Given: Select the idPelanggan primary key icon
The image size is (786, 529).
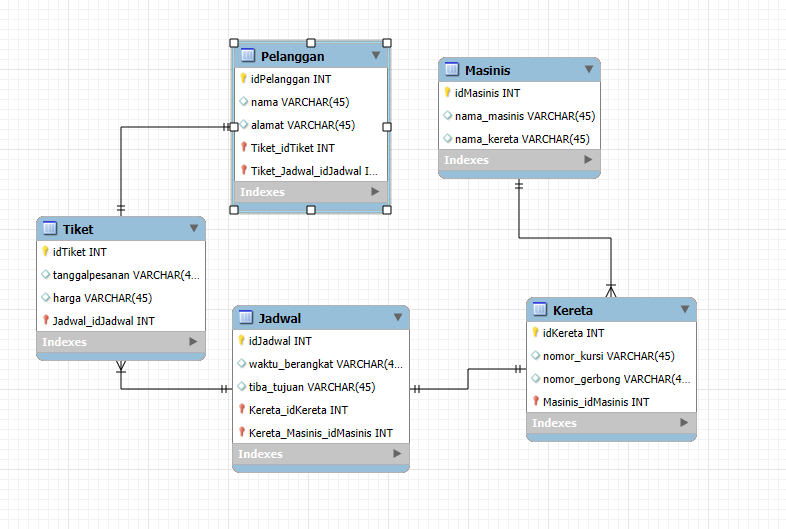Looking at the screenshot, I should coord(243,78).
